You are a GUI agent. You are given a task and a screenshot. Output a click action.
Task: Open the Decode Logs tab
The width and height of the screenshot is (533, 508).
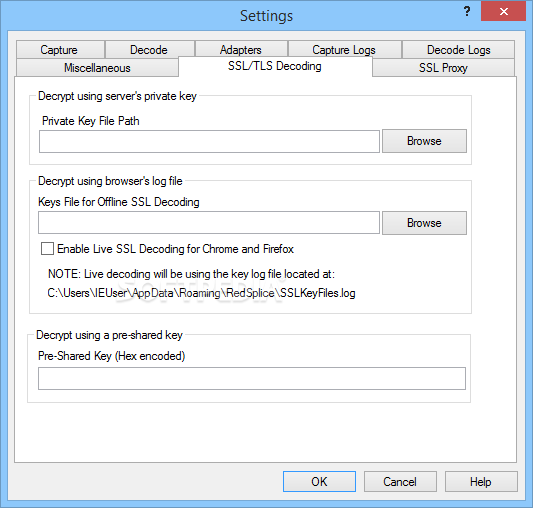[458, 50]
